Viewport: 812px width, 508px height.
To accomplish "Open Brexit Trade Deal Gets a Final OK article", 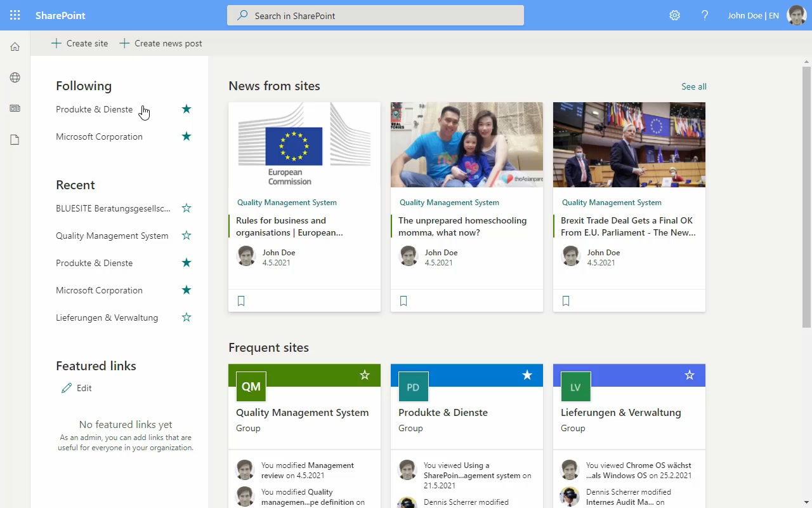I will click(x=628, y=227).
